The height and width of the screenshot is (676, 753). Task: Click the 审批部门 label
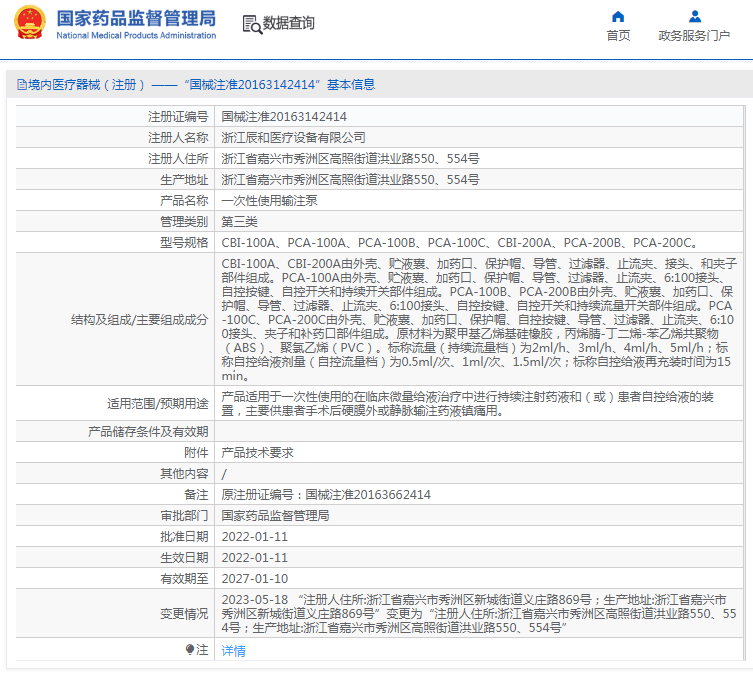(184, 516)
